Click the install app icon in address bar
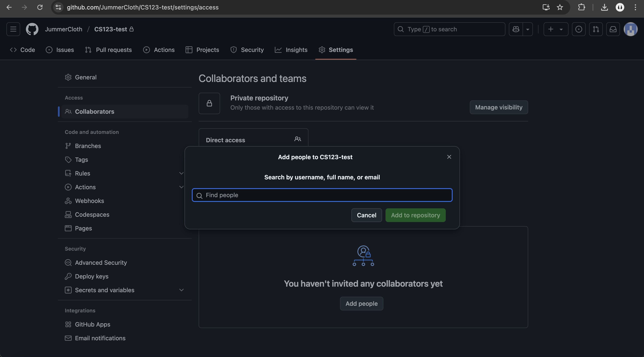644x357 pixels. click(546, 7)
